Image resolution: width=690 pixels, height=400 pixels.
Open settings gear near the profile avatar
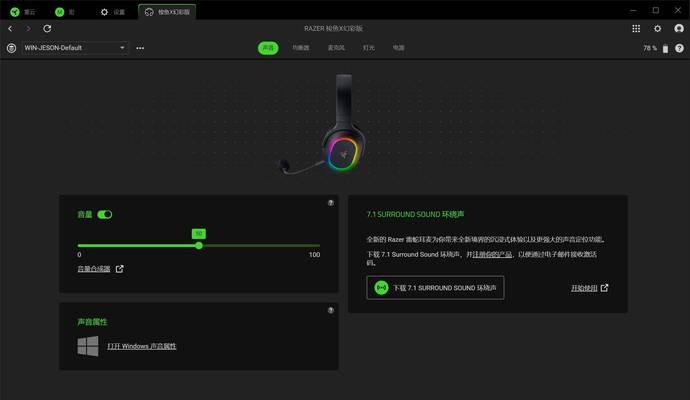pos(657,29)
